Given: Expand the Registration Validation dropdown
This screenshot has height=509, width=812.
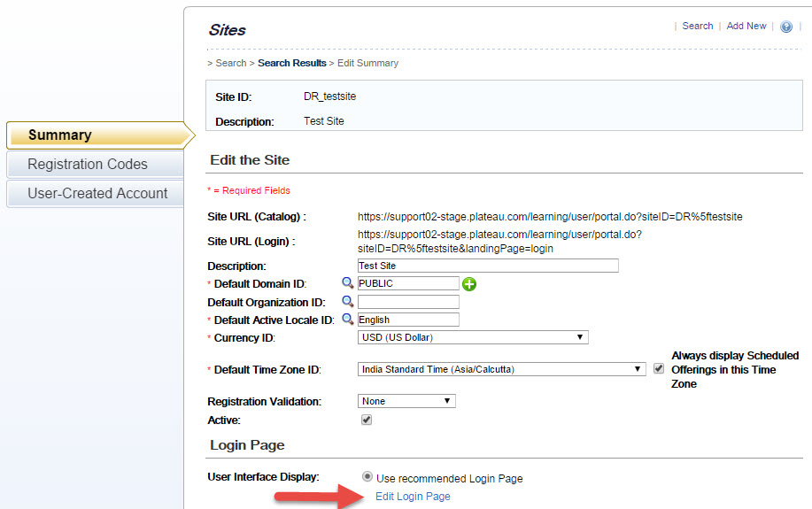Looking at the screenshot, I should pos(406,401).
